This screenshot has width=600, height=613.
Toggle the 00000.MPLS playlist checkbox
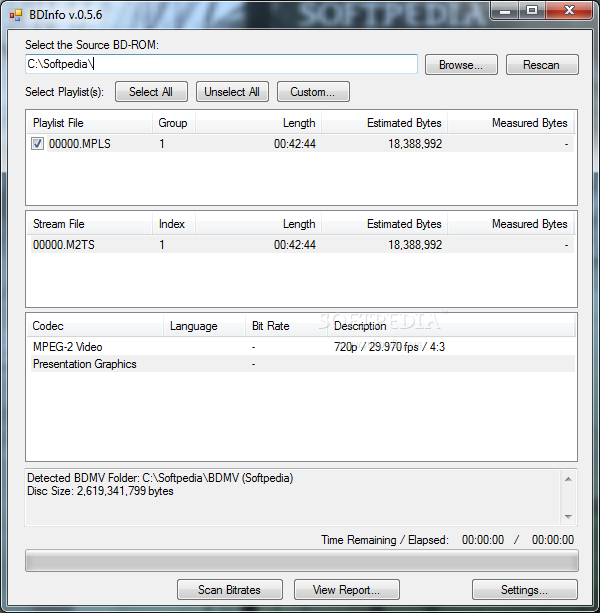(38, 143)
